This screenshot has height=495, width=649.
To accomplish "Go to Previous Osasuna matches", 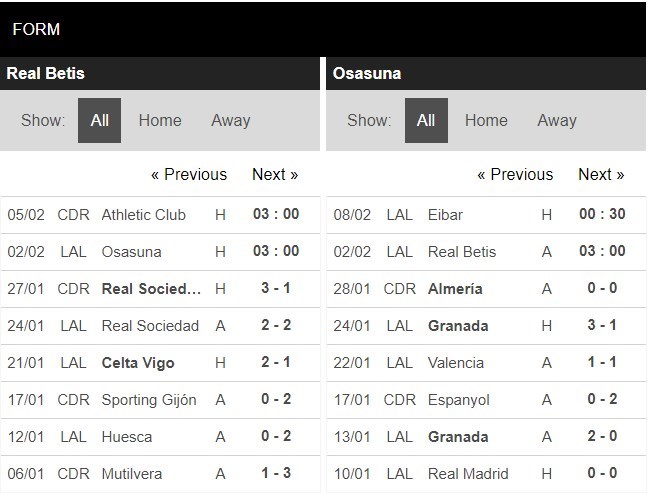I will point(515,174).
